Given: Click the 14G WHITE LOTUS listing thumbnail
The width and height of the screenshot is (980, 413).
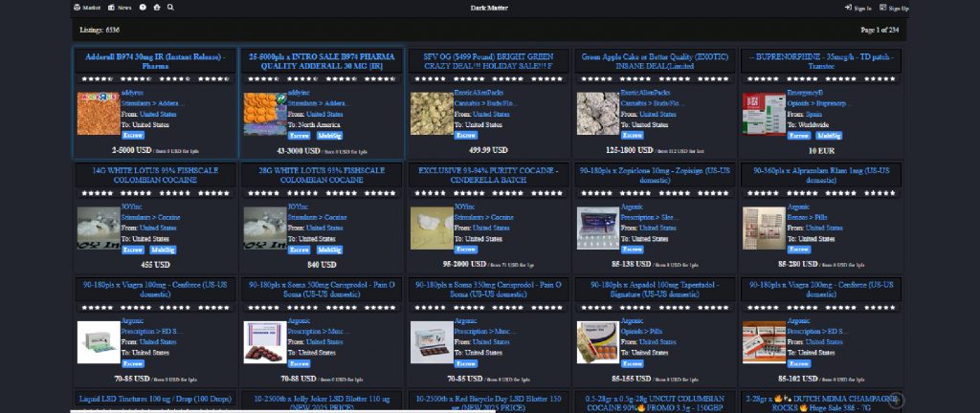Looking at the screenshot, I should 99,228.
